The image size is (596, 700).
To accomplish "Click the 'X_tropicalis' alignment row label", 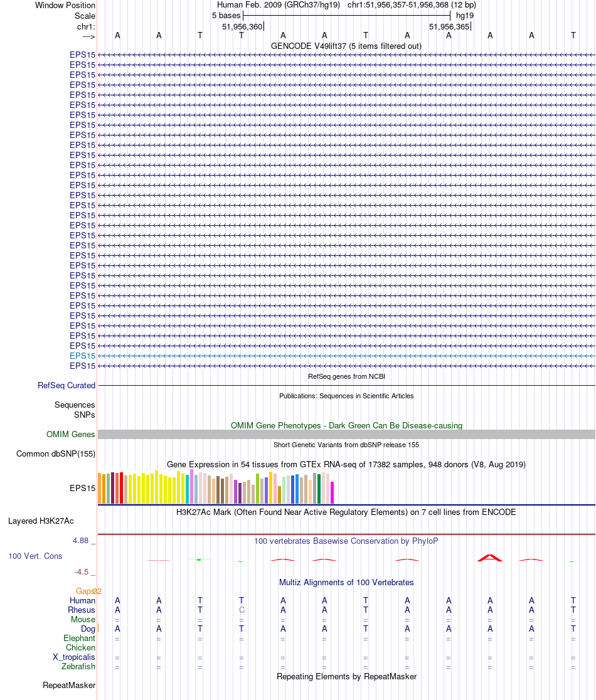I will click(x=73, y=657).
